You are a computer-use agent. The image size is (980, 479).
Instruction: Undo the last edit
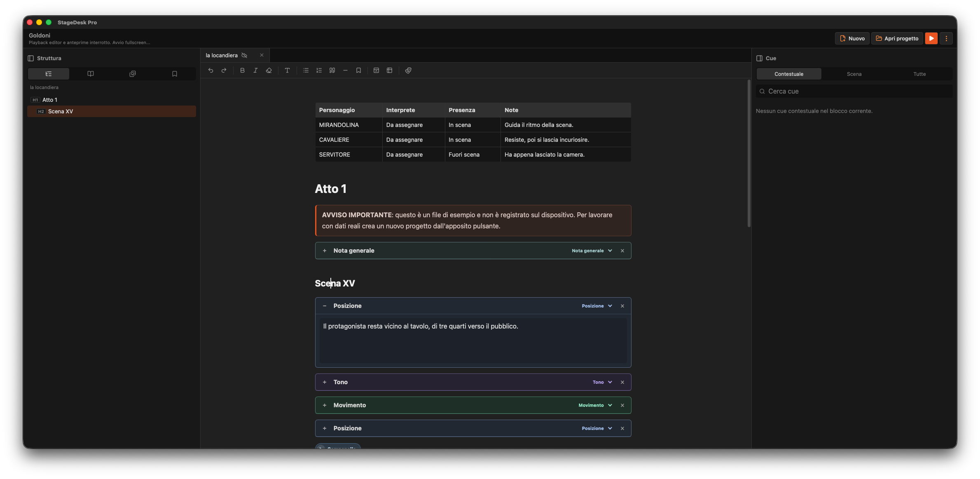pos(211,70)
